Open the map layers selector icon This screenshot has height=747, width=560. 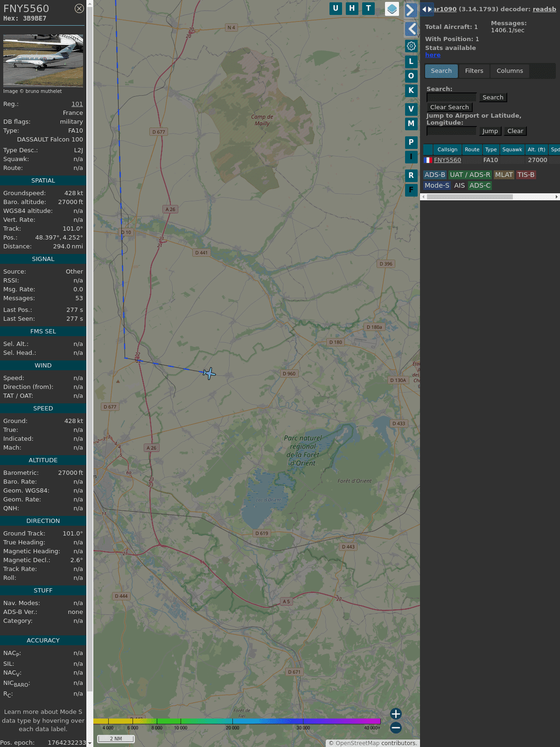coord(392,9)
